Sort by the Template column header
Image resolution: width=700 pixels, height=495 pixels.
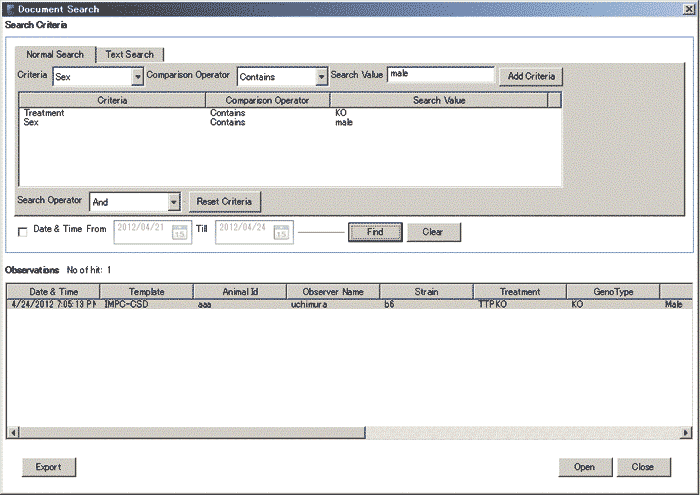tap(147, 292)
